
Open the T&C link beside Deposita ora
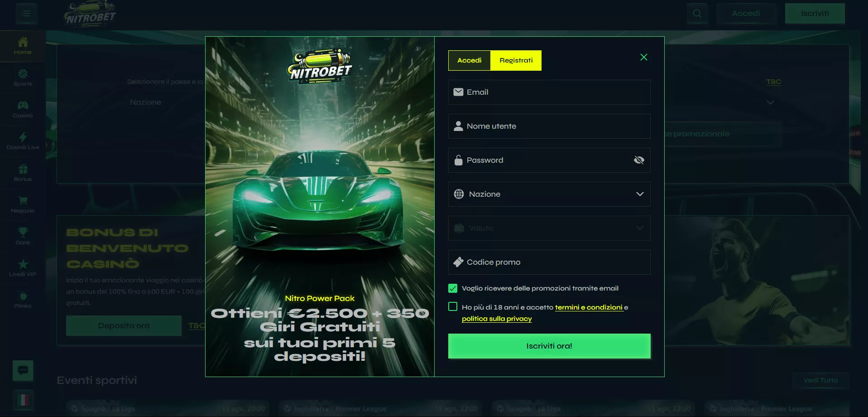tap(197, 325)
